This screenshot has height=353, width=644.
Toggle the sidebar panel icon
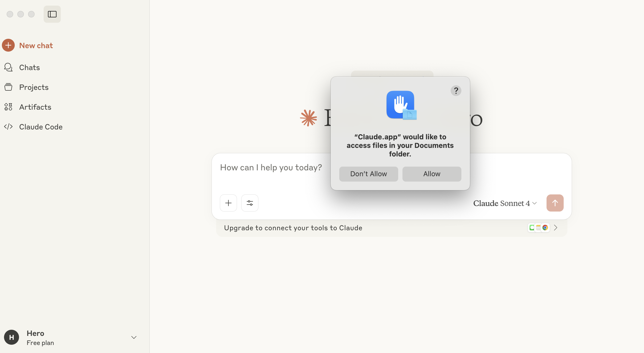pos(52,14)
